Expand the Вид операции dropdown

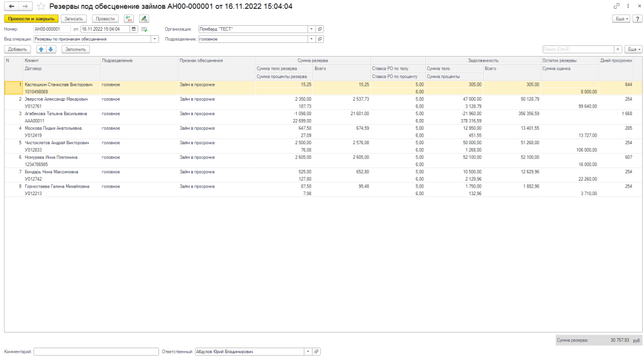(x=155, y=39)
